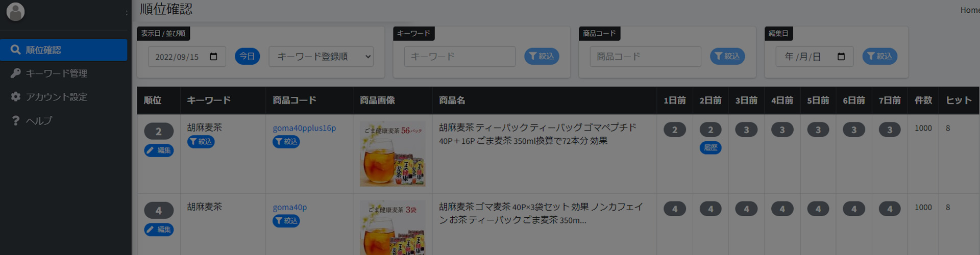This screenshot has width=980, height=255.
Task: Click the 編集 button under rank 4
Action: tap(159, 229)
